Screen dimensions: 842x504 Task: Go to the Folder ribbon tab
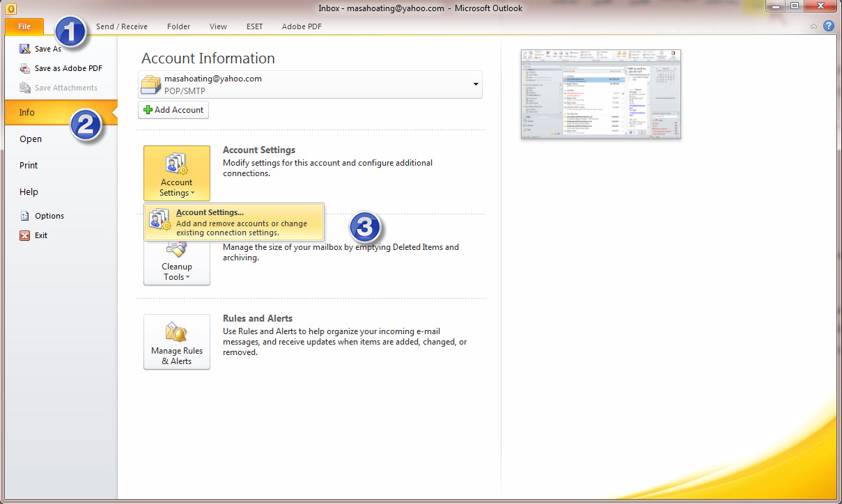(179, 26)
